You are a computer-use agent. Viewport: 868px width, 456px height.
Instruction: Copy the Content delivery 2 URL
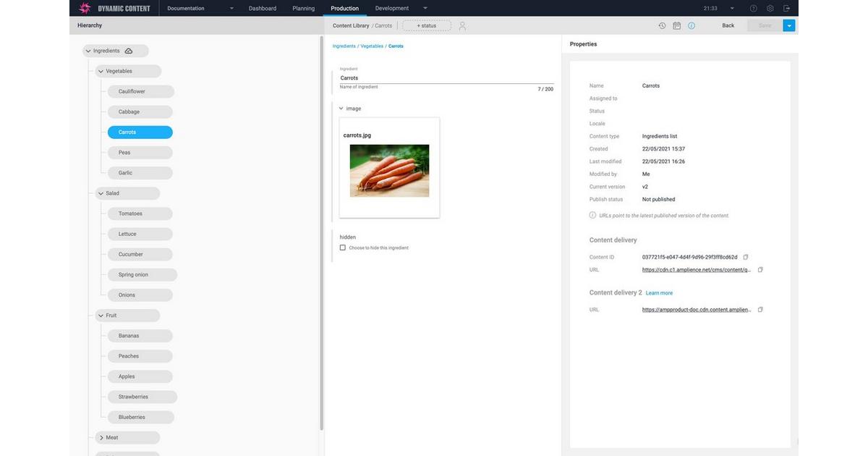760,310
